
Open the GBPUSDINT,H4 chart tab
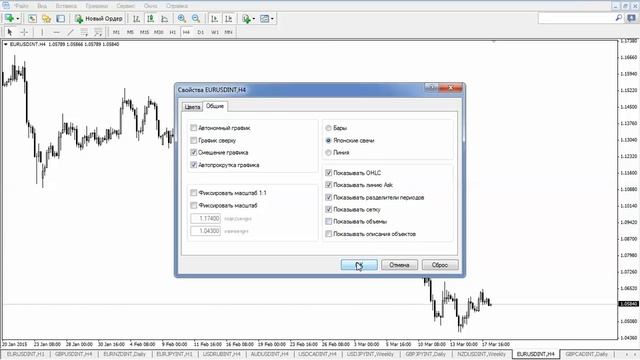click(73, 354)
